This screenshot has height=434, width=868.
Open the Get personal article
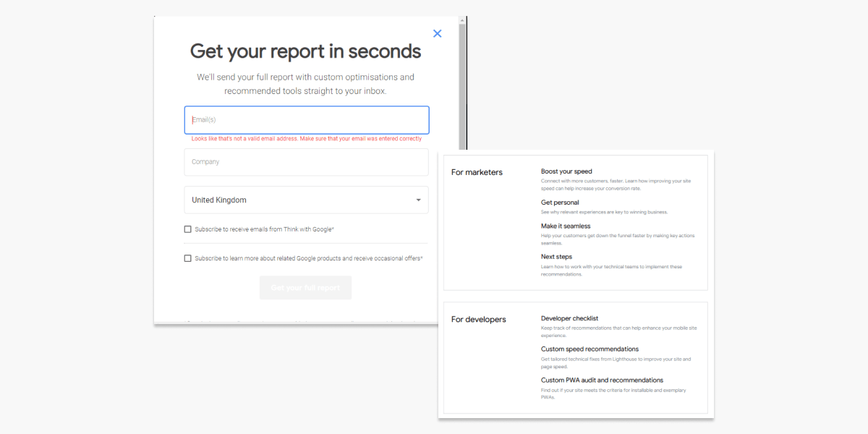pyautogui.click(x=560, y=202)
